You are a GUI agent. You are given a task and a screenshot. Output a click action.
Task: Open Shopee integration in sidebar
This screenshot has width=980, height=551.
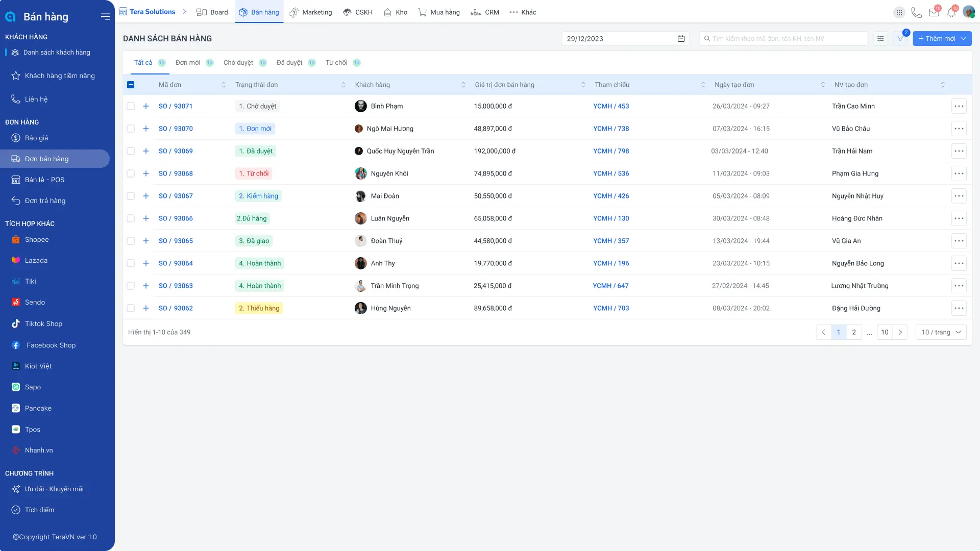[x=37, y=239]
